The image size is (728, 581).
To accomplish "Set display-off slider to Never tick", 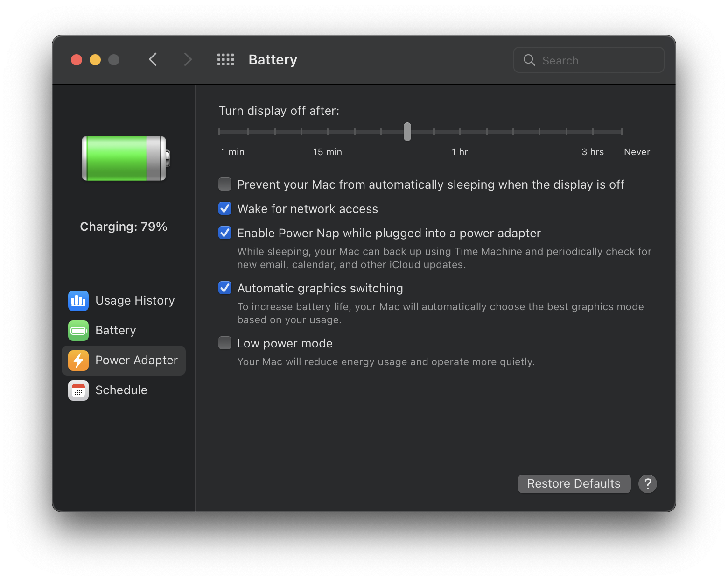I will 622,132.
